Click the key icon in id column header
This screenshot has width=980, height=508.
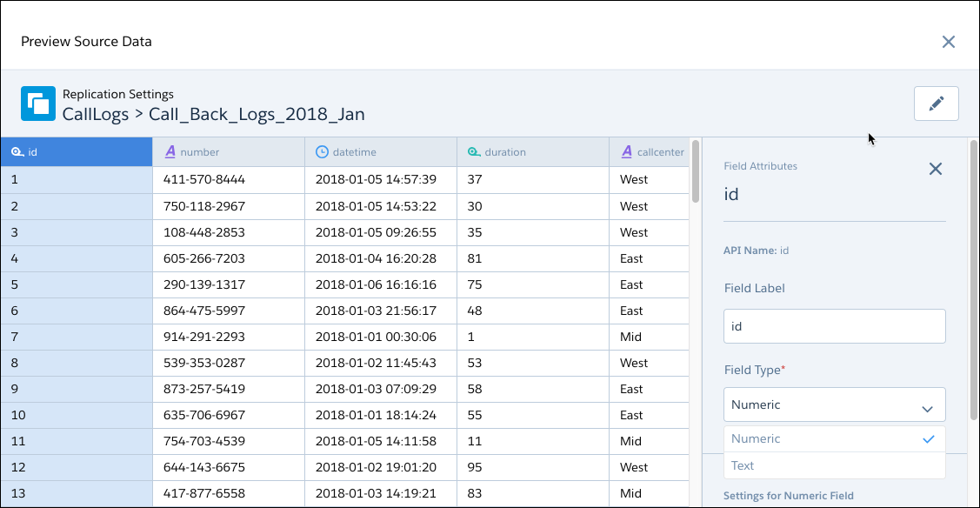pos(17,152)
